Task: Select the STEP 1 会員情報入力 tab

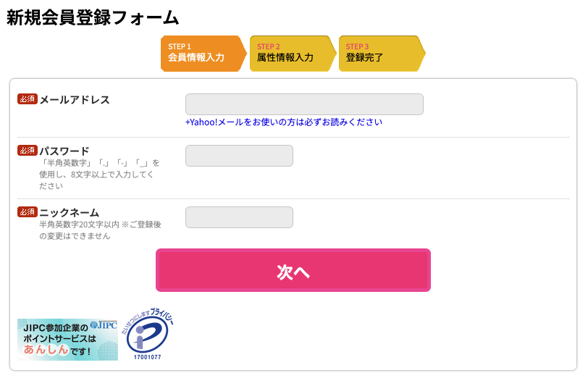Action: (x=203, y=54)
